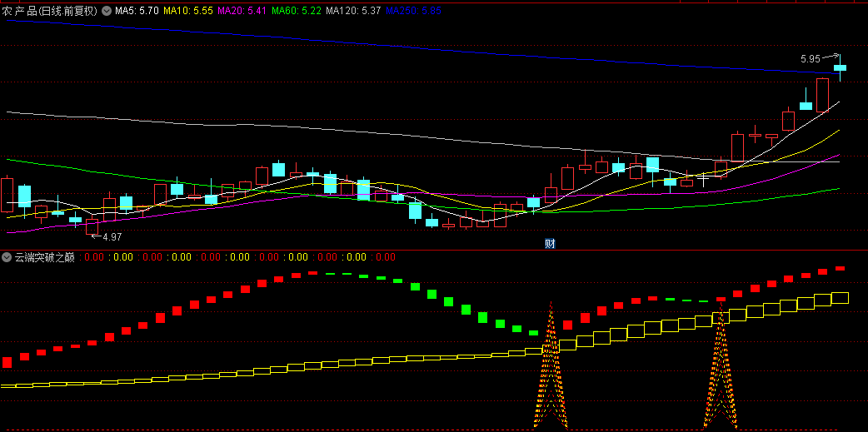The width and height of the screenshot is (868, 432).
Task: Click the white cross doji candle
Action: [x=704, y=179]
